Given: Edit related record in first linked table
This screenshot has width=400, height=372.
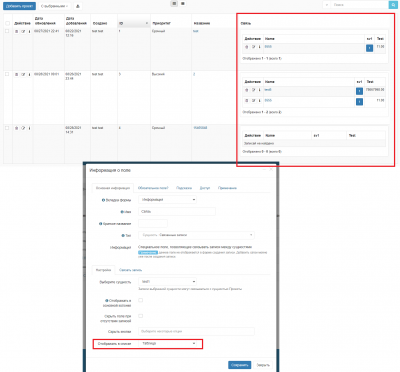Looking at the screenshot, I should (253, 47).
